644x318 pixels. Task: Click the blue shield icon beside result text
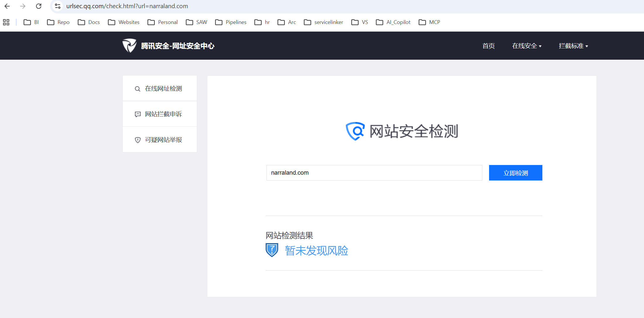pyautogui.click(x=272, y=250)
